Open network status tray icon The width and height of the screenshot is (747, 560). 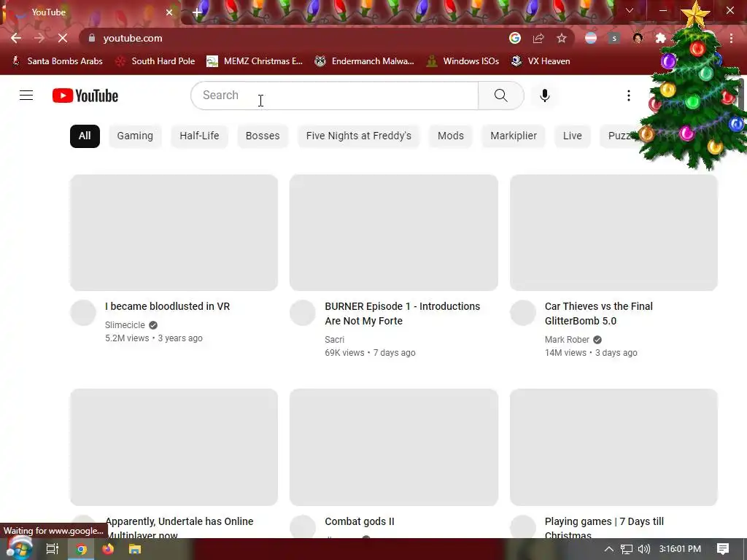[x=627, y=549]
